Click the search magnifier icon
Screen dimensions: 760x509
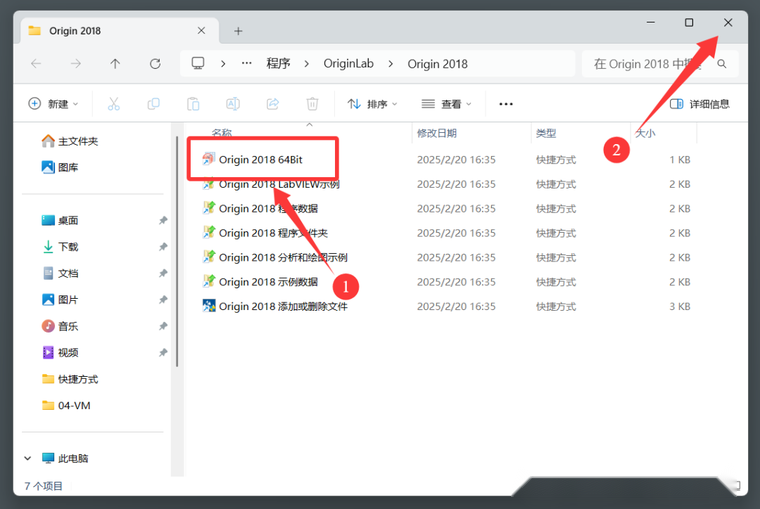pyautogui.click(x=722, y=64)
